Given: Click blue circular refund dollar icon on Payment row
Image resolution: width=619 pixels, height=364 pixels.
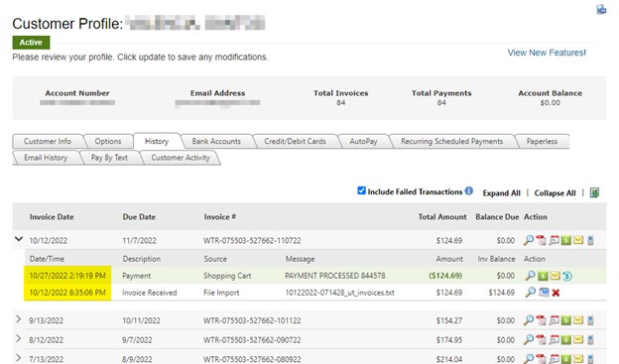Looking at the screenshot, I should point(567,276).
